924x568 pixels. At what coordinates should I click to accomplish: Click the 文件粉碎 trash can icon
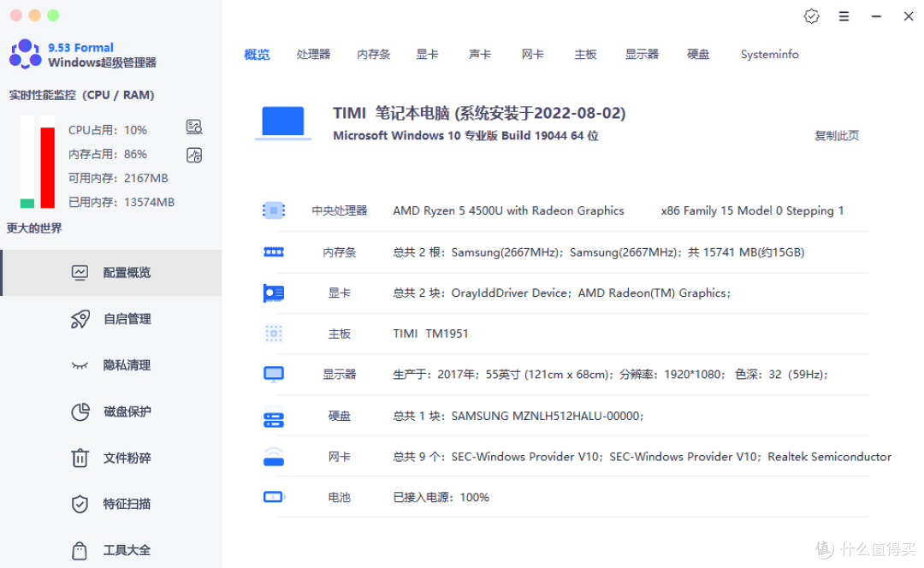coord(80,458)
